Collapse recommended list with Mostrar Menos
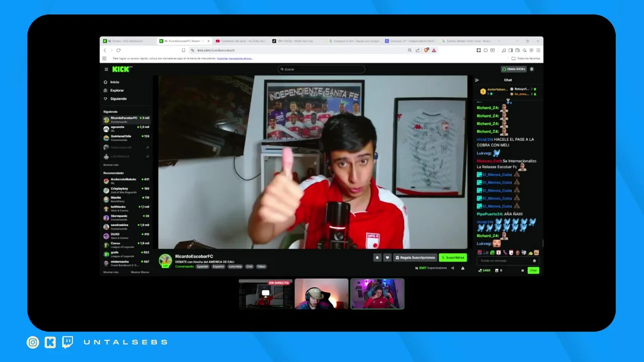Viewport: 644px width, 362px height. (x=140, y=272)
